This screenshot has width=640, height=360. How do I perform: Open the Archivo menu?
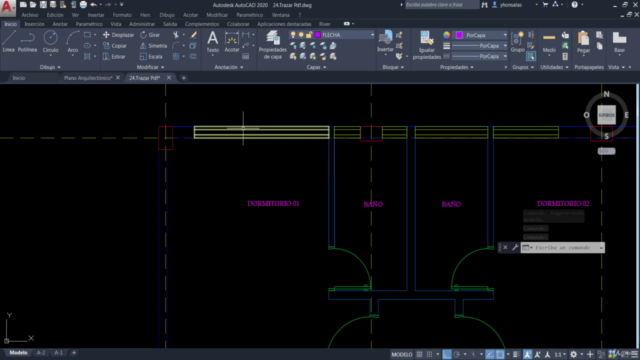[x=30, y=15]
